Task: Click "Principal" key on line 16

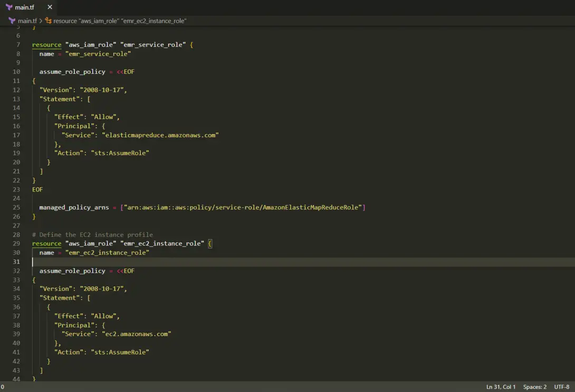Action: coord(74,126)
